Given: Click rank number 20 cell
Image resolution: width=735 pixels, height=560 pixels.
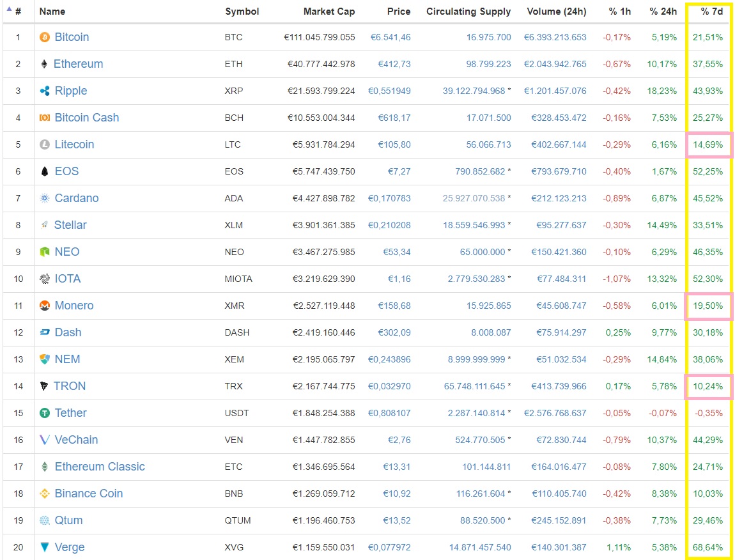Looking at the screenshot, I should (x=19, y=547).
